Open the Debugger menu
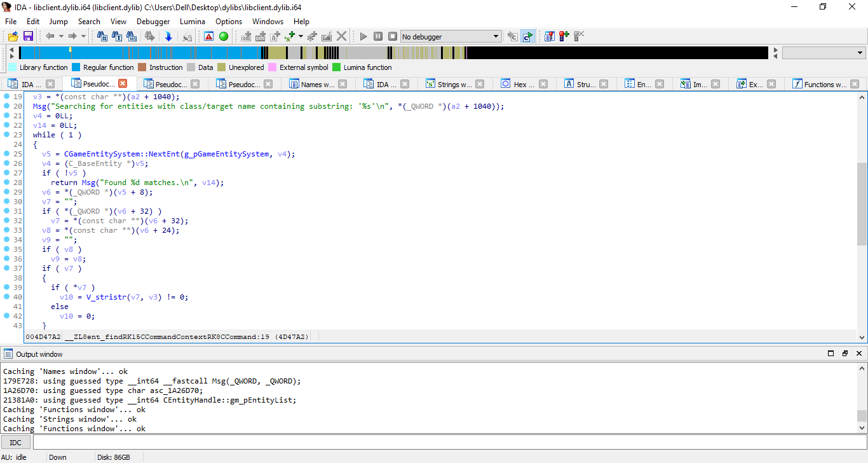The height and width of the screenshot is (463, 868). [x=153, y=21]
